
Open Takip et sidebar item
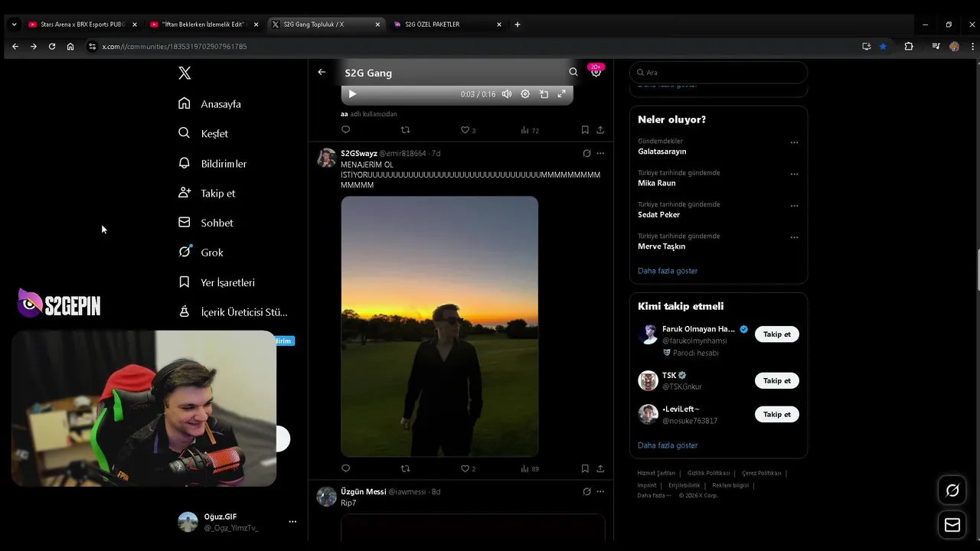point(207,193)
